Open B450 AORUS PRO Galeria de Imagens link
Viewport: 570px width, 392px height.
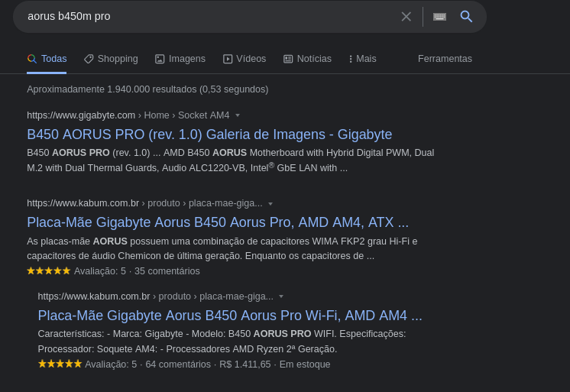point(209,134)
